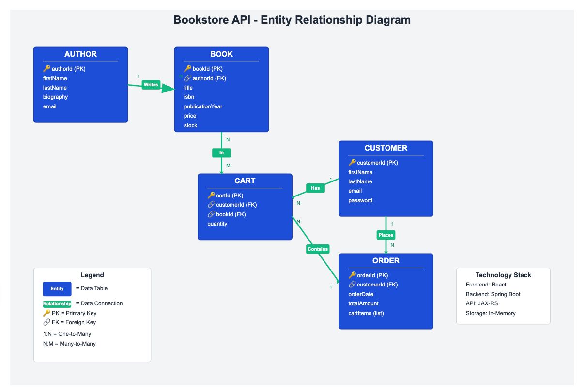Click the link icon beside customerId (FK) in ORDER

tap(352, 285)
